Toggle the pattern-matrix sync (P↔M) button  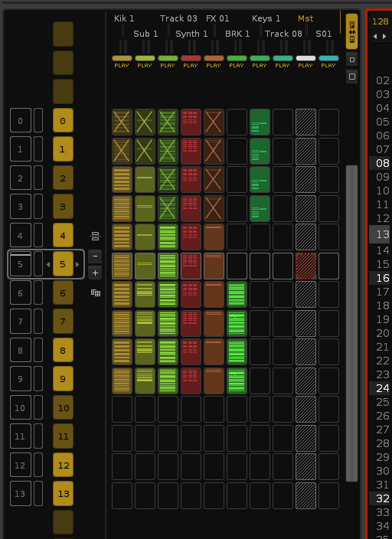click(x=351, y=31)
